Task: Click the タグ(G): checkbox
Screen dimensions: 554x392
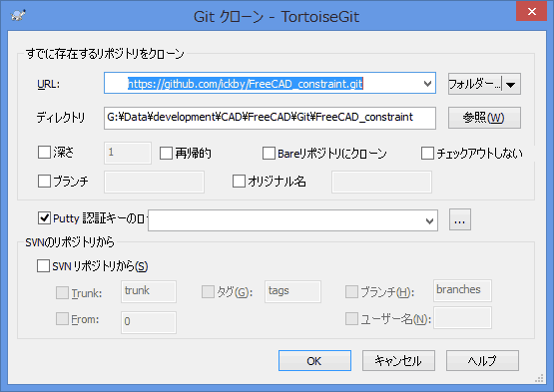Action: (208, 291)
